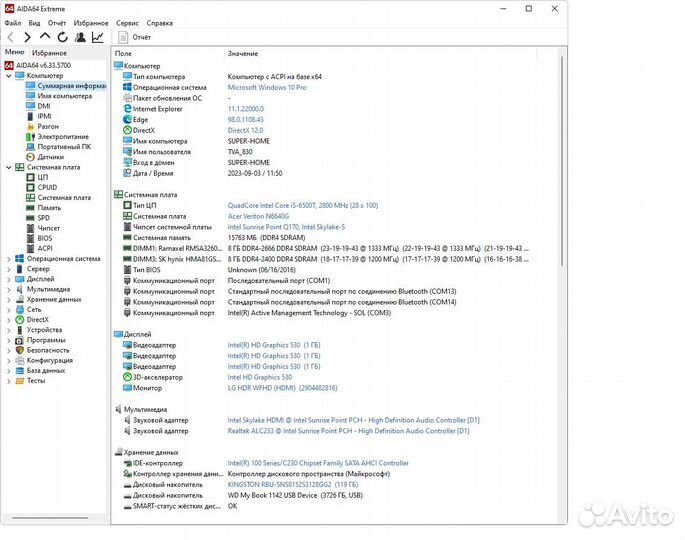Collapse the Компьютер tree node
Screen dimensions: 685x540
[x=9, y=76]
